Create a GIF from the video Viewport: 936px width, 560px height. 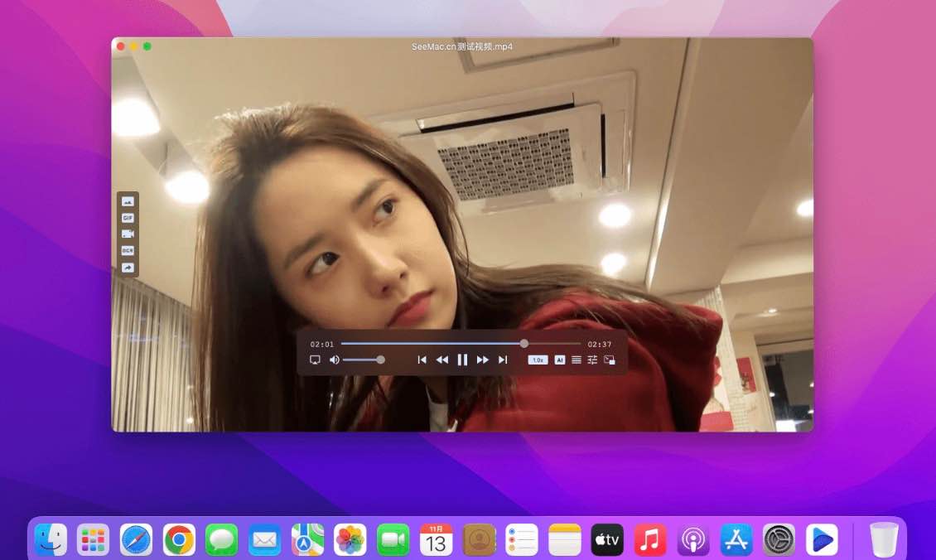click(x=128, y=218)
